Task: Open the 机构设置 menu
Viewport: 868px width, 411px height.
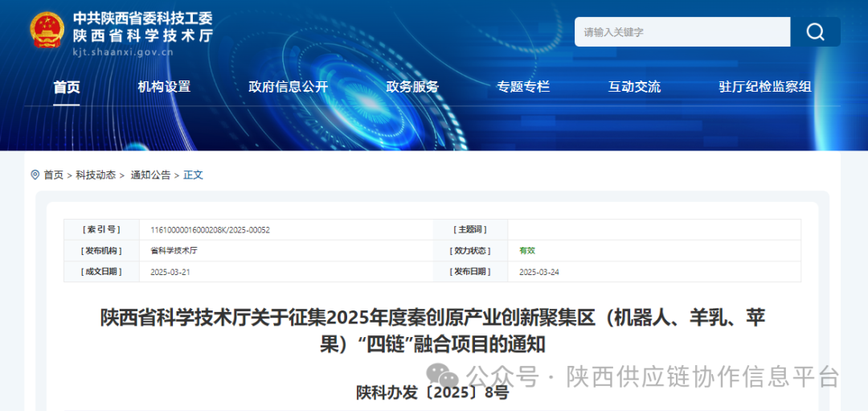Action: point(165,87)
